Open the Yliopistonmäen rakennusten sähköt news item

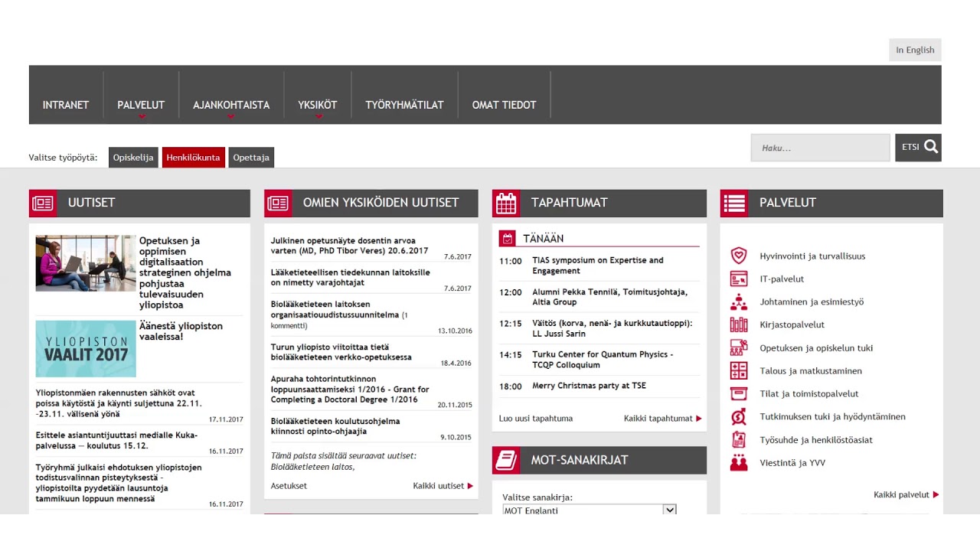click(119, 403)
